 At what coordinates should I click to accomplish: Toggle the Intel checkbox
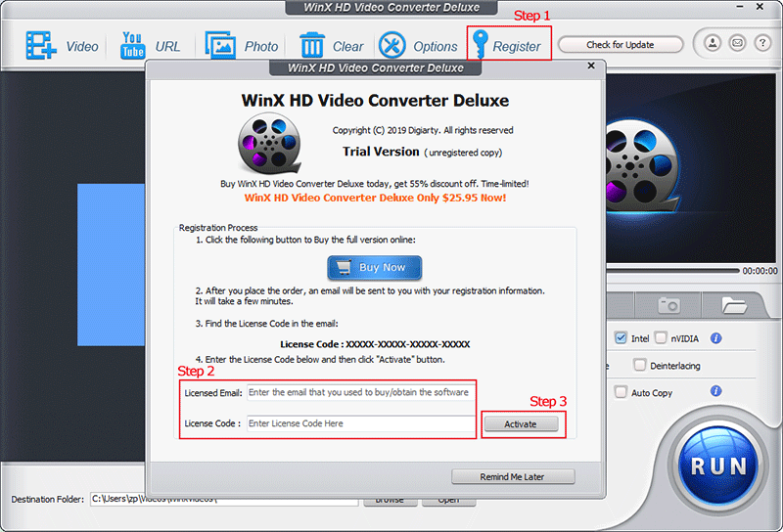(621, 337)
